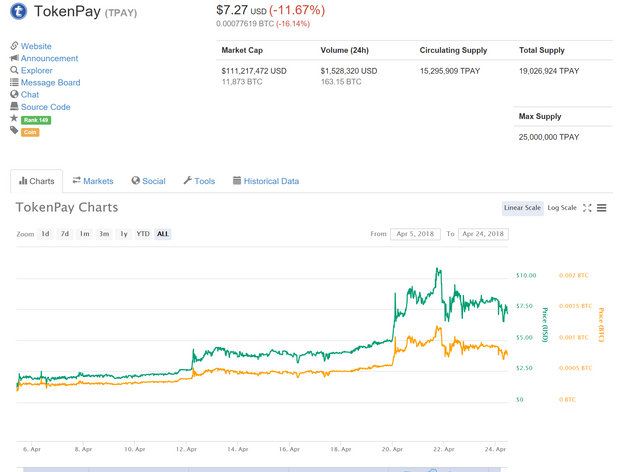Click the magnifier icon beside Explorer

coord(14,70)
